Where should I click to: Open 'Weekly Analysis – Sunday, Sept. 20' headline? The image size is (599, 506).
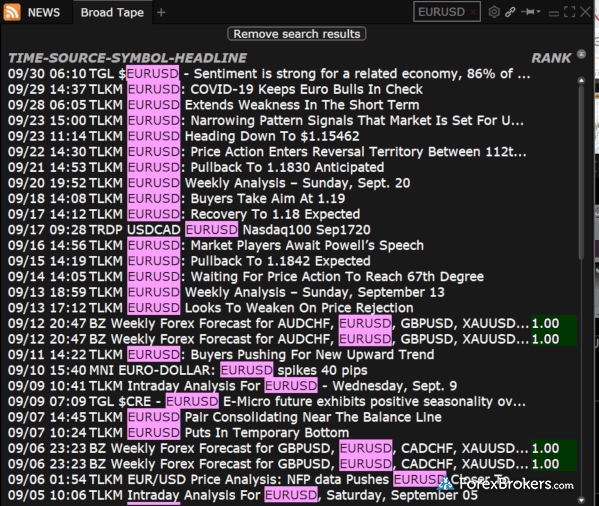pos(209,183)
